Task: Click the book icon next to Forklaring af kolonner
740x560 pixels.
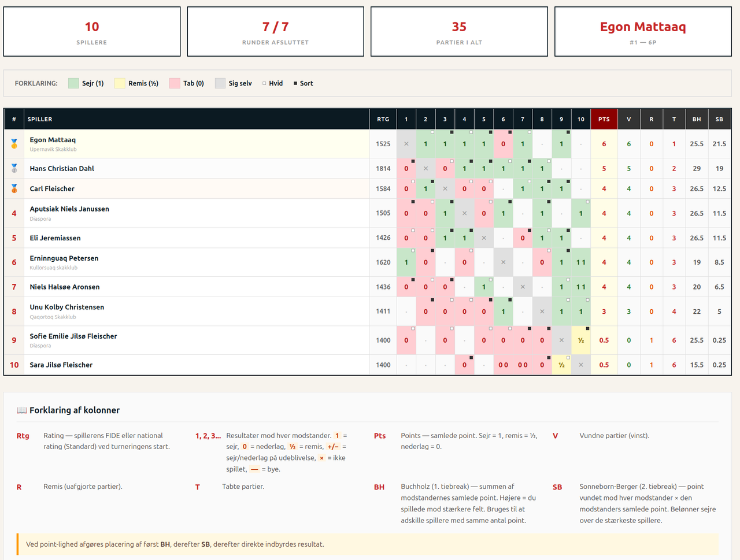Action: click(22, 410)
